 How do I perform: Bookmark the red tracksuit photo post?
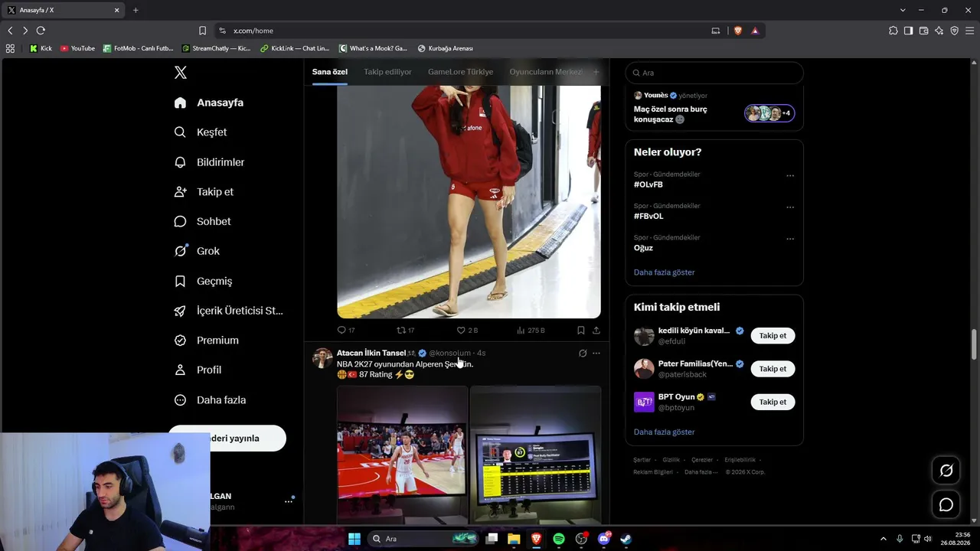[x=581, y=331]
